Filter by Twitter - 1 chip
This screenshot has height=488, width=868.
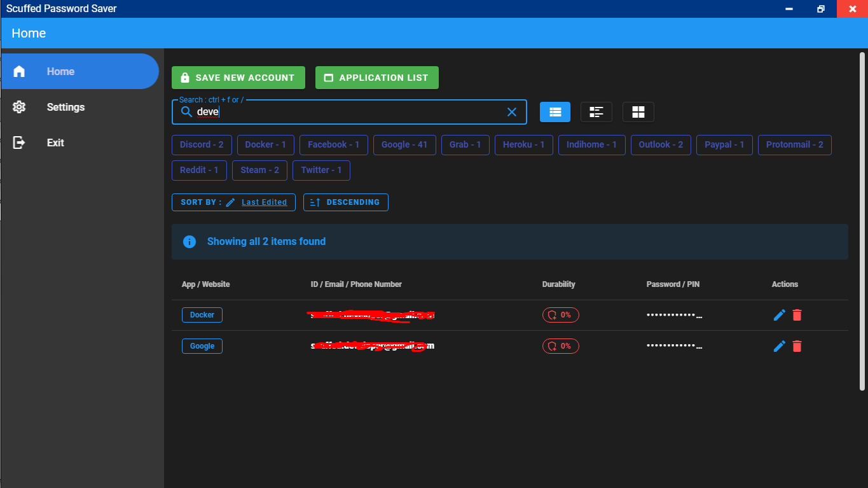point(321,170)
